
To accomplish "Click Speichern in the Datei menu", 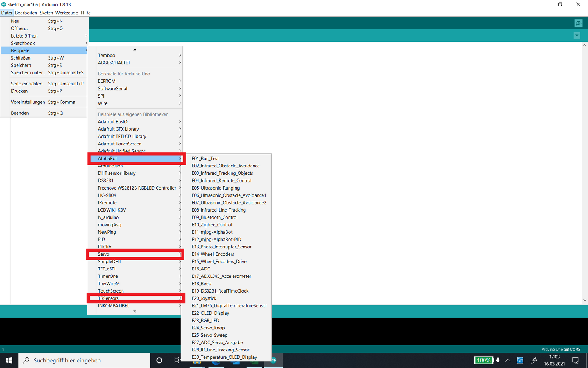I will click(21, 66).
